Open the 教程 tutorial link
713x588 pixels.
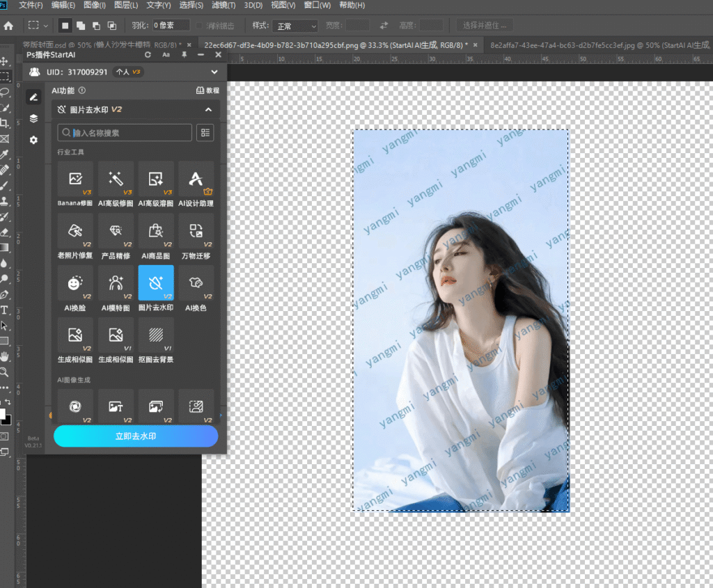[x=207, y=90]
